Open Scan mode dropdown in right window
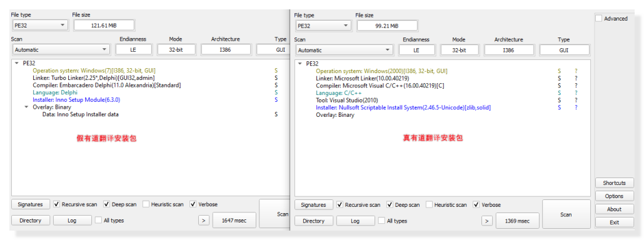This screenshot has width=644, height=240. (344, 50)
